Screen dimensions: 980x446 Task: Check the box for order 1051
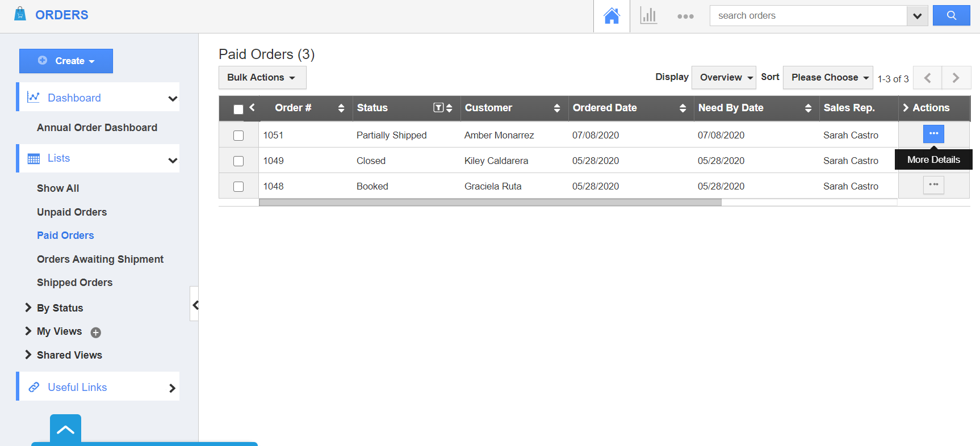click(238, 136)
